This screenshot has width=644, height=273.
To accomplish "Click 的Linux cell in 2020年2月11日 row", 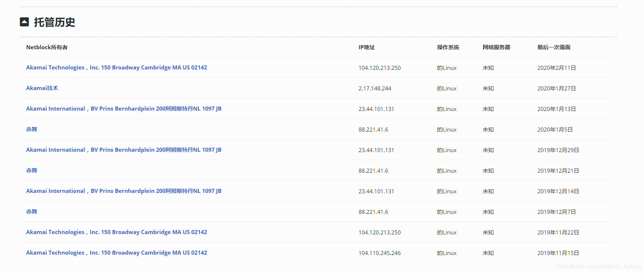I will [x=447, y=68].
